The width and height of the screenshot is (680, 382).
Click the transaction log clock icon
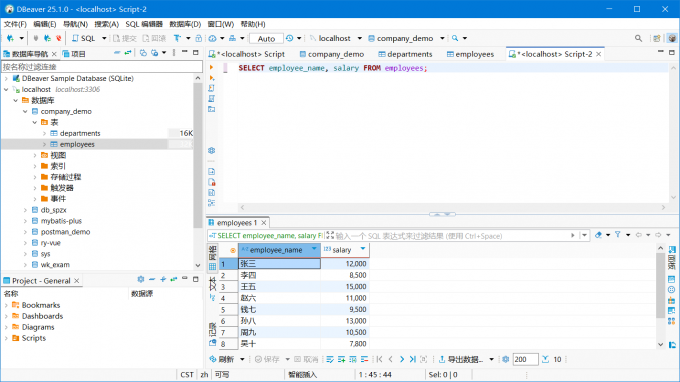coord(290,38)
